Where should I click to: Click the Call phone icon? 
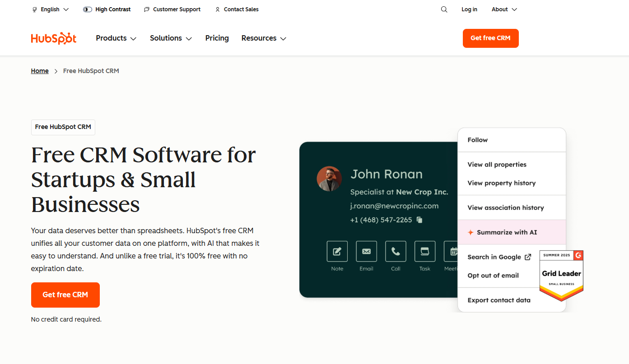click(396, 251)
